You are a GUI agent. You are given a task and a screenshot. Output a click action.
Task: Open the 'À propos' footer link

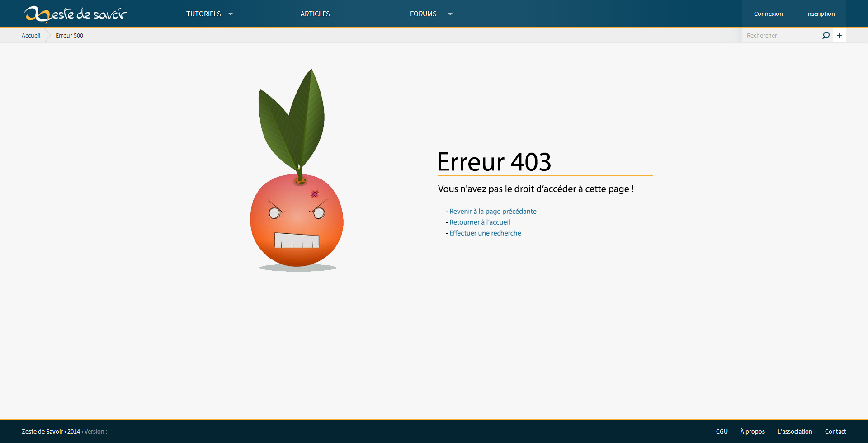[752, 431]
